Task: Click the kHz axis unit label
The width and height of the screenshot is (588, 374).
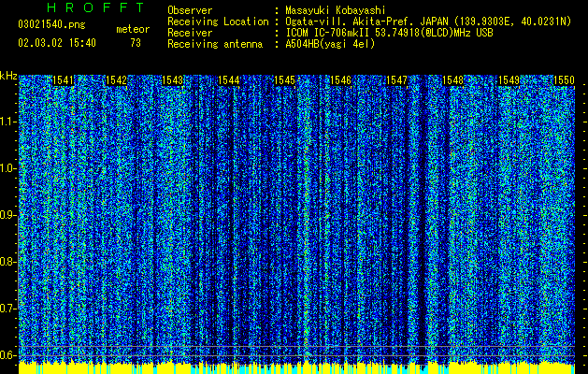Action: click(8, 76)
